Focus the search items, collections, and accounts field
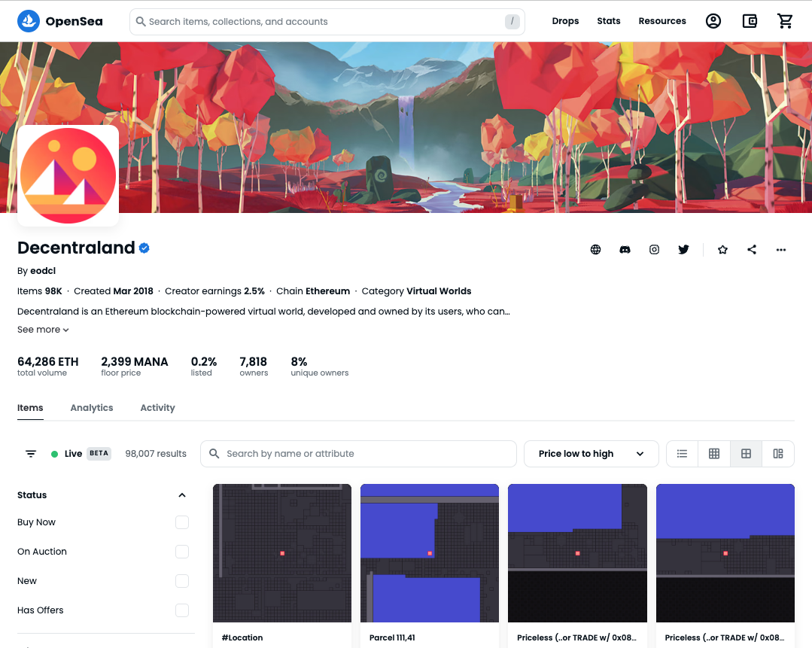The width and height of the screenshot is (812, 648). pyautogui.click(x=327, y=22)
